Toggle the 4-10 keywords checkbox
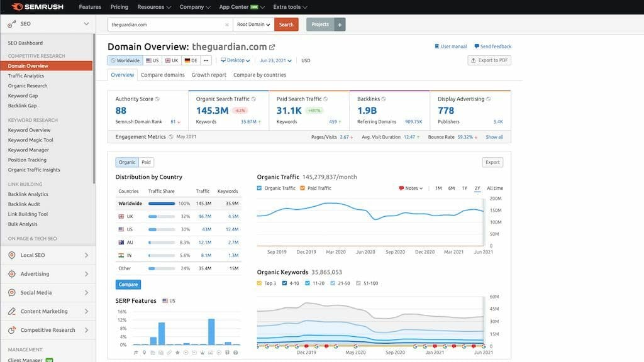The image size is (644, 362). (284, 283)
